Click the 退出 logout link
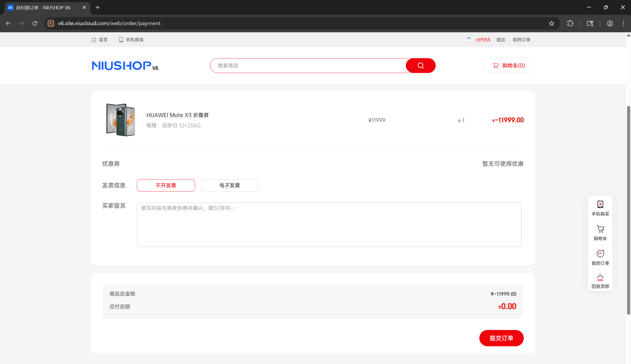Screen dimensions: 631x364 pos(501,40)
